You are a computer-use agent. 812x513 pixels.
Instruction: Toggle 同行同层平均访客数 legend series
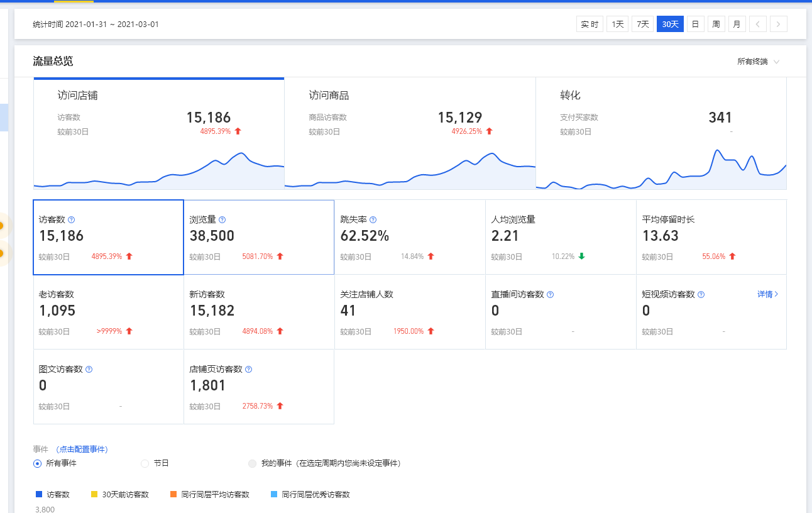click(210, 495)
